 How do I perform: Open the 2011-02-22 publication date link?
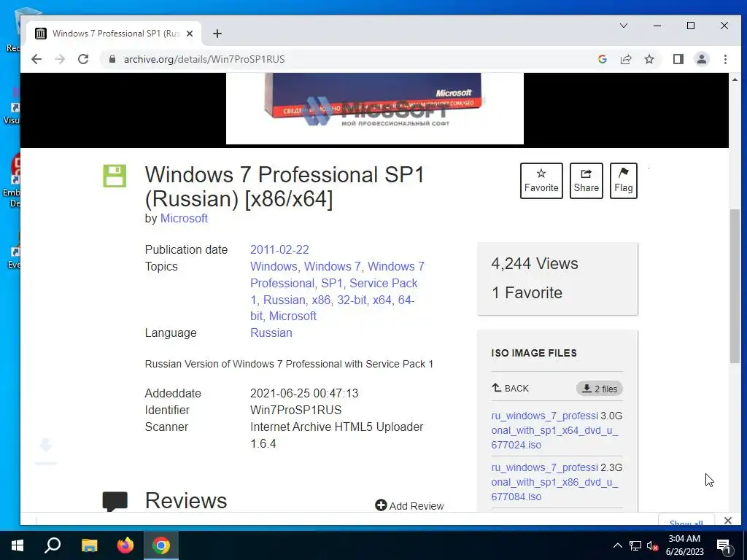click(x=279, y=249)
